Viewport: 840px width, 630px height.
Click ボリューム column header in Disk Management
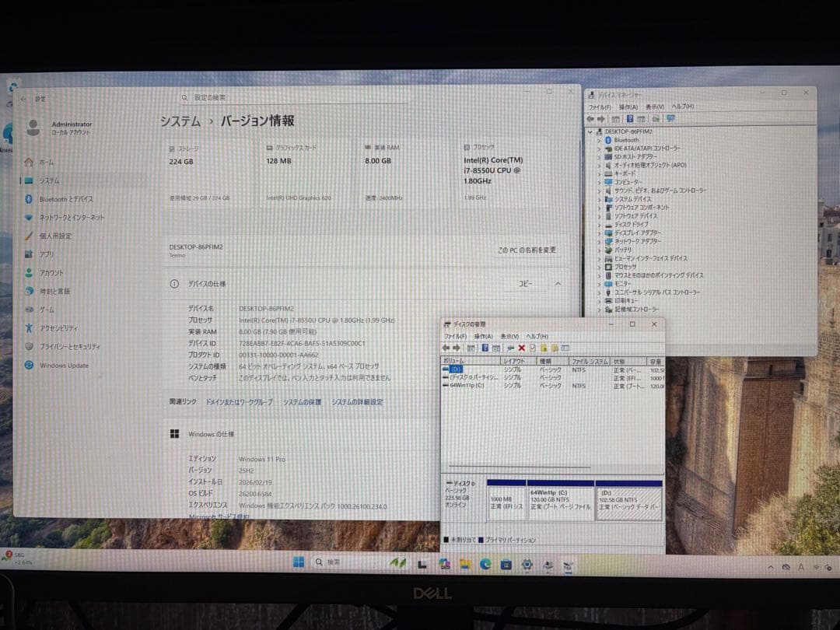[x=471, y=361]
